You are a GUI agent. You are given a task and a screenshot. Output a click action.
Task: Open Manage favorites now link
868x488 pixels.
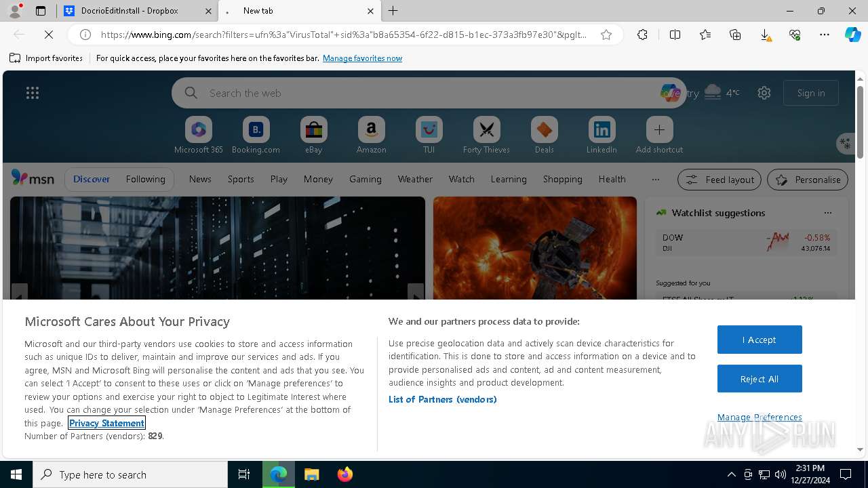tap(363, 58)
